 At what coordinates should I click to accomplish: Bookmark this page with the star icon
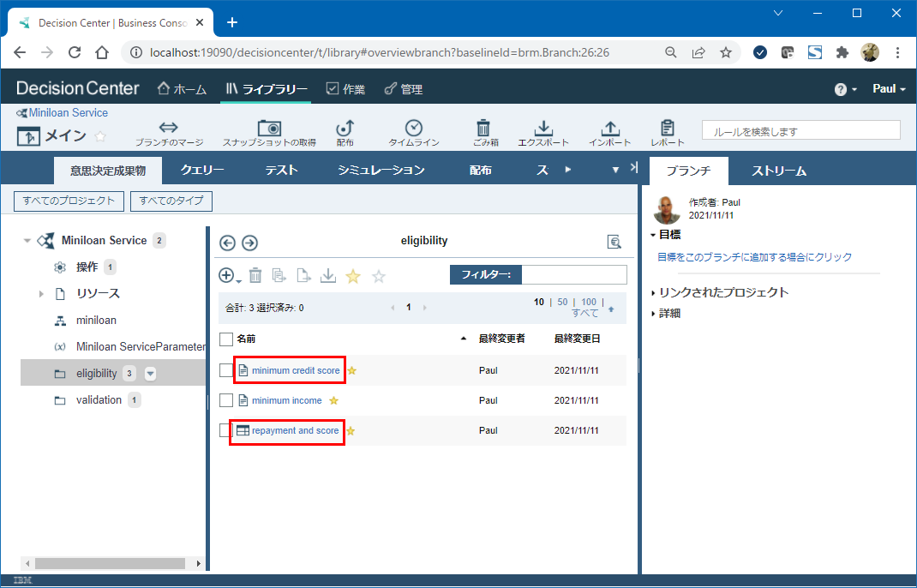click(x=726, y=52)
